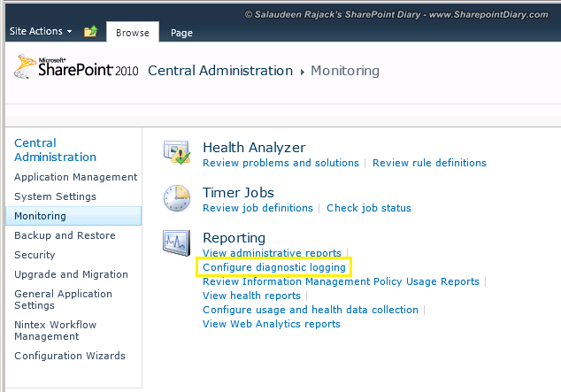Viewport: 561px width, 392px height.
Task: Click the Navigate Up folder icon
Action: click(x=91, y=32)
